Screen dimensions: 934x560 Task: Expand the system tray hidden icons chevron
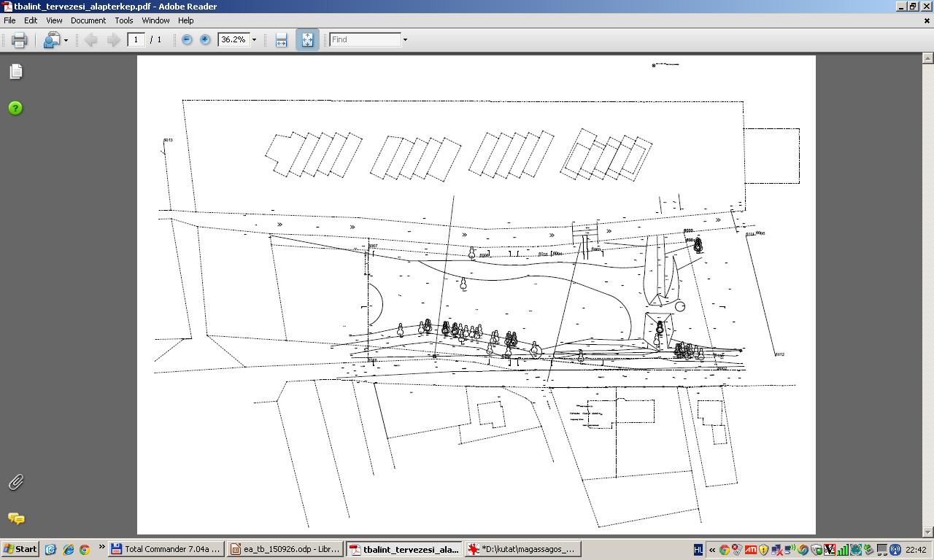click(712, 550)
